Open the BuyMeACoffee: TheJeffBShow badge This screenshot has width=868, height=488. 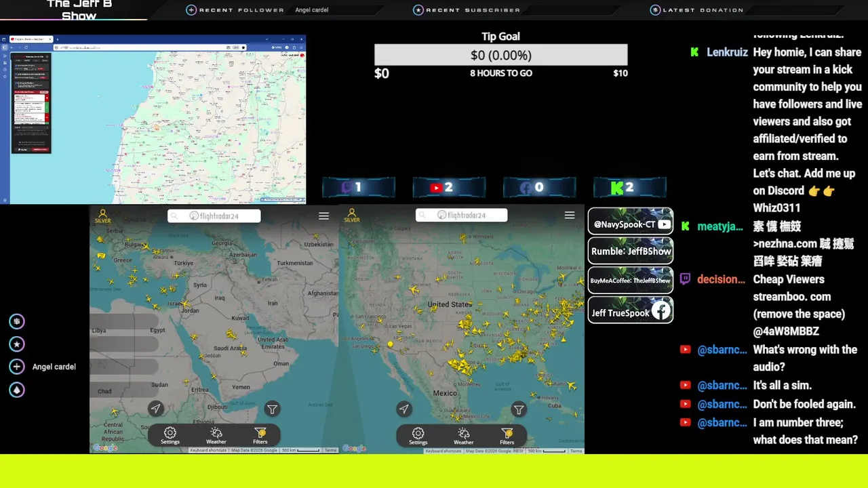point(631,281)
